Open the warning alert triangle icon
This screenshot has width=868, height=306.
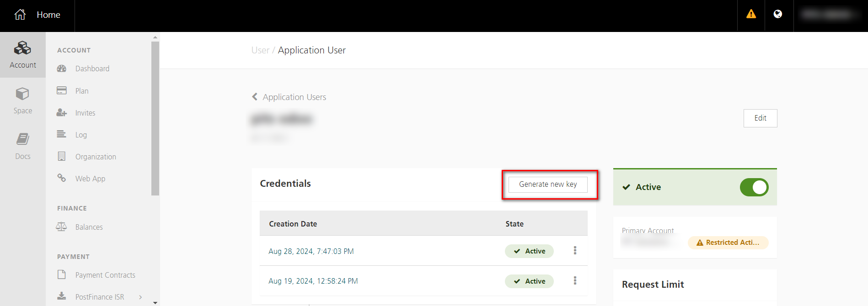click(x=751, y=14)
